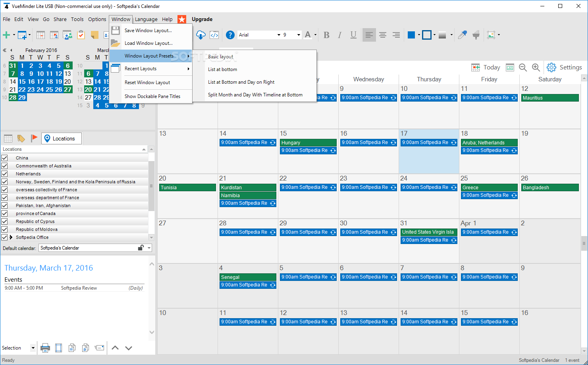The width and height of the screenshot is (588, 365).
Task: Uncheck overseas collectivity of France checkbox
Action: 5,190
